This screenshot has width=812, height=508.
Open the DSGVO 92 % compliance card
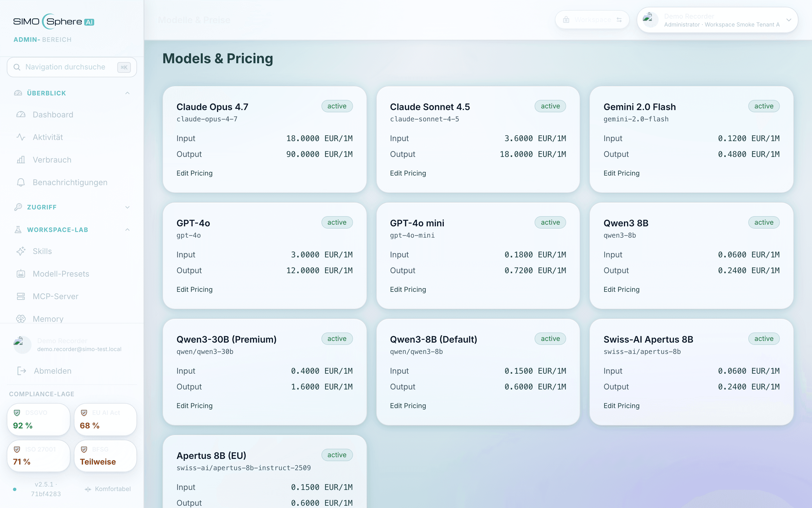39,419
